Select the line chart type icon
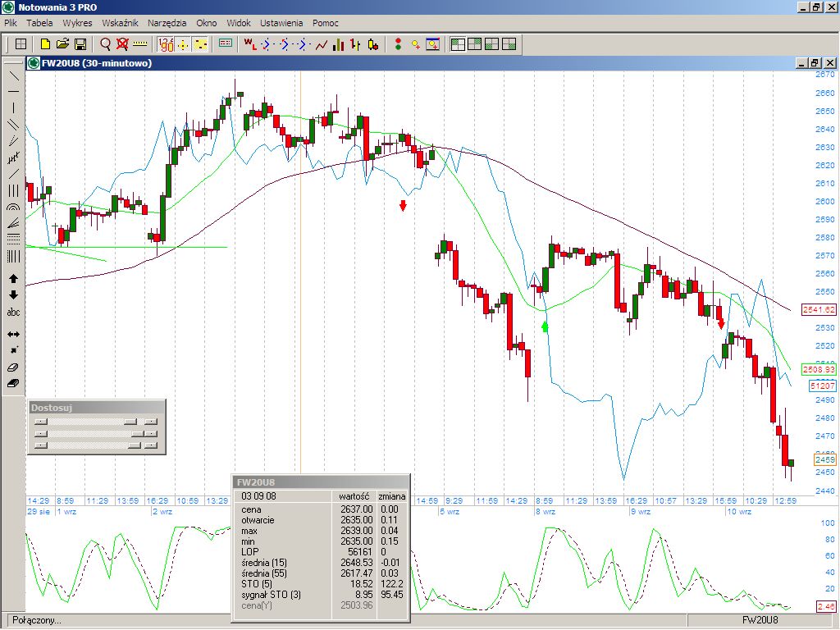 pyautogui.click(x=321, y=44)
